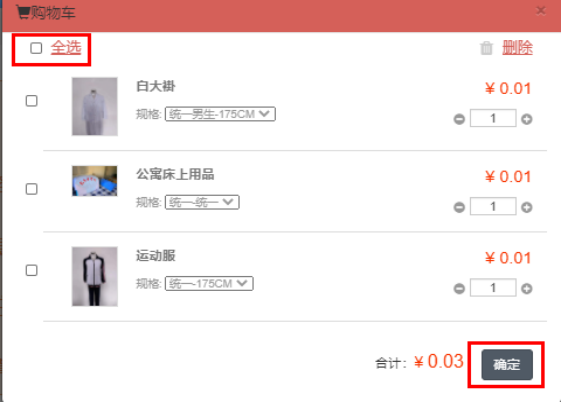The image size is (561, 402).
Task: Click the trash can delete icon
Action: 486,48
